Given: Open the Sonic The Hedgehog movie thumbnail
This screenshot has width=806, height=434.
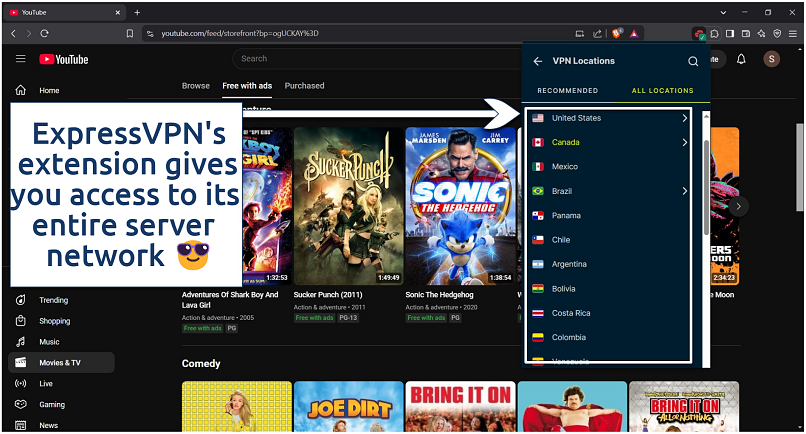Looking at the screenshot, I should coord(459,206).
